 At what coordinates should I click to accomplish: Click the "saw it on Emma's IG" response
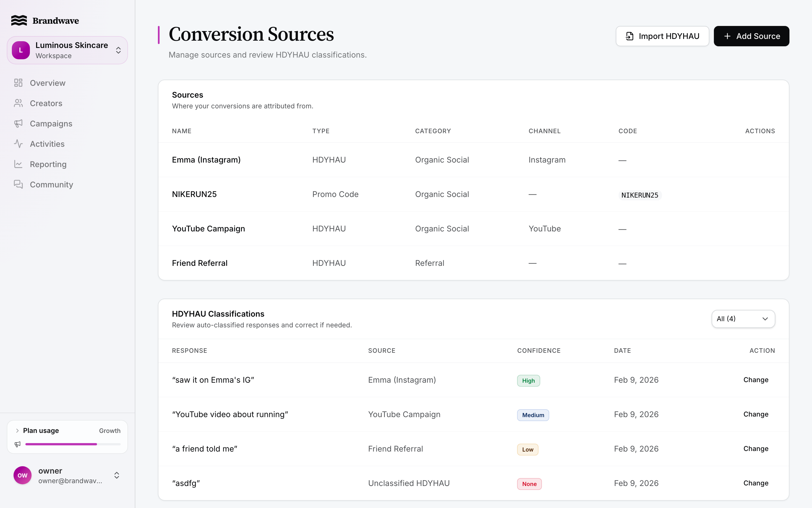coord(213,380)
